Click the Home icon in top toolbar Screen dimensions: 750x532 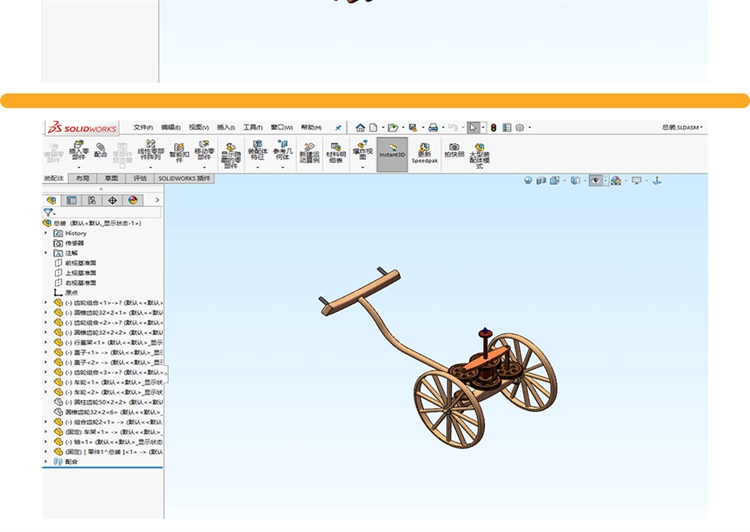pyautogui.click(x=360, y=127)
